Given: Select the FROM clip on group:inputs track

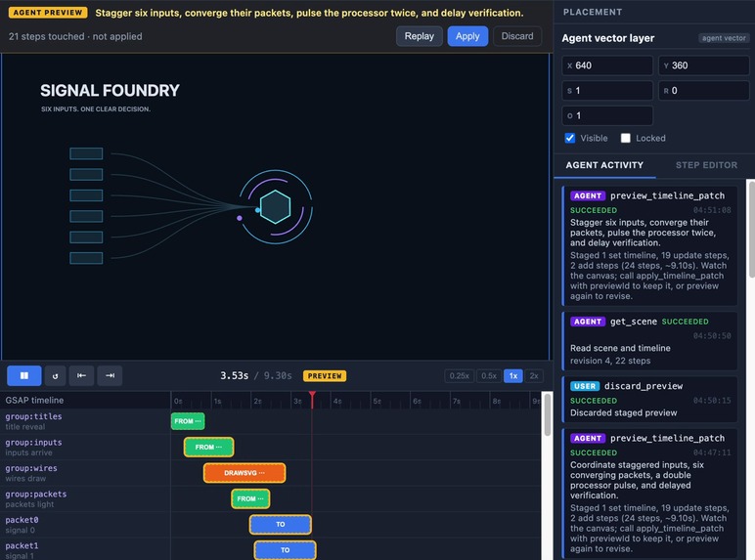Looking at the screenshot, I should click(208, 447).
